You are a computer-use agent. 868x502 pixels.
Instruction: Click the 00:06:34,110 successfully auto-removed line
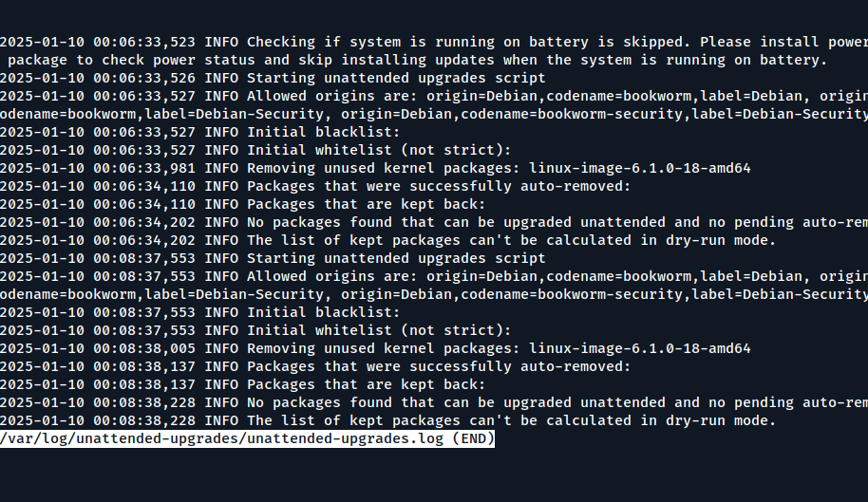[315, 186]
